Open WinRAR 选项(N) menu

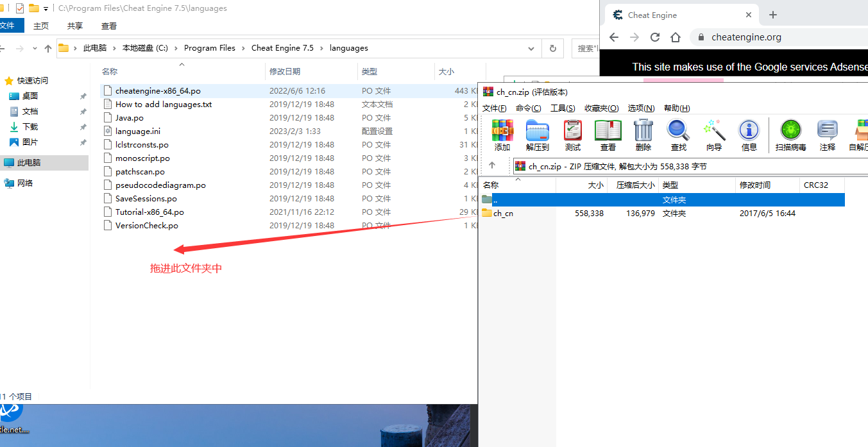coord(641,108)
